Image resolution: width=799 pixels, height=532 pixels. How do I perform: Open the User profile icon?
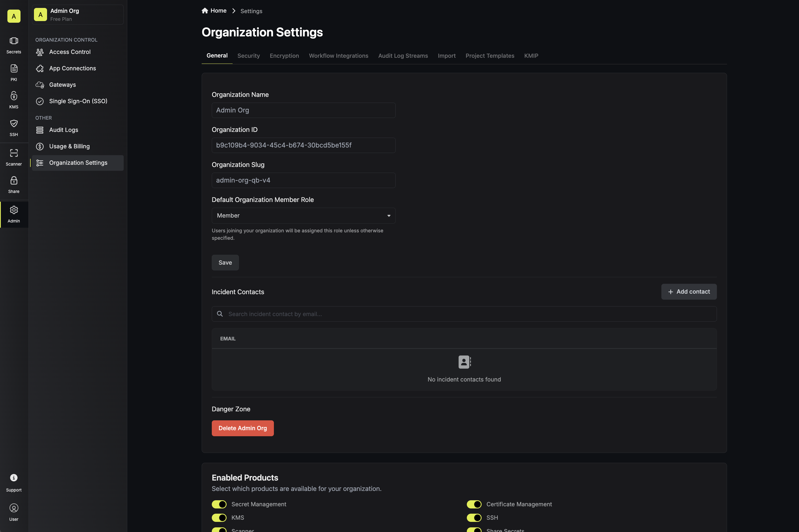coord(14,508)
